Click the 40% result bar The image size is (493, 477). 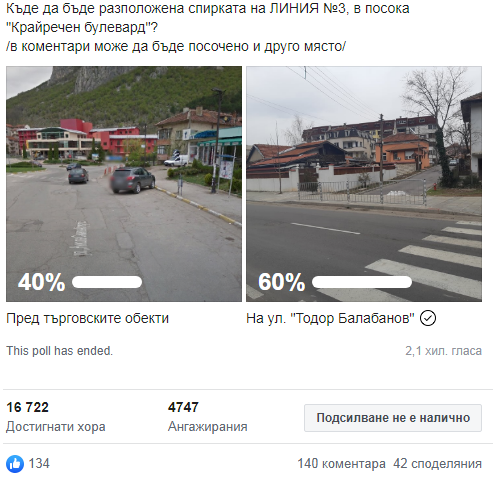coord(107,282)
